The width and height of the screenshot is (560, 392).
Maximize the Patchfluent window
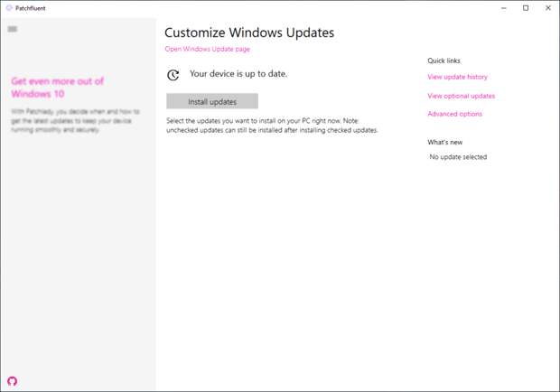pyautogui.click(x=526, y=7)
